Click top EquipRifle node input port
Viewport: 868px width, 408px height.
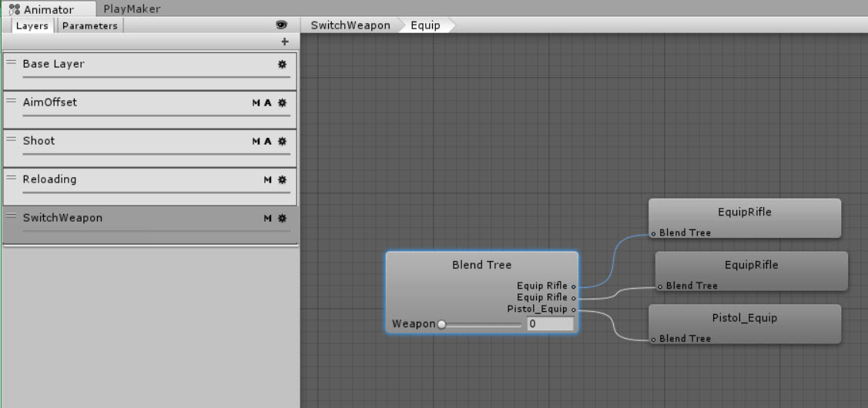pos(654,233)
